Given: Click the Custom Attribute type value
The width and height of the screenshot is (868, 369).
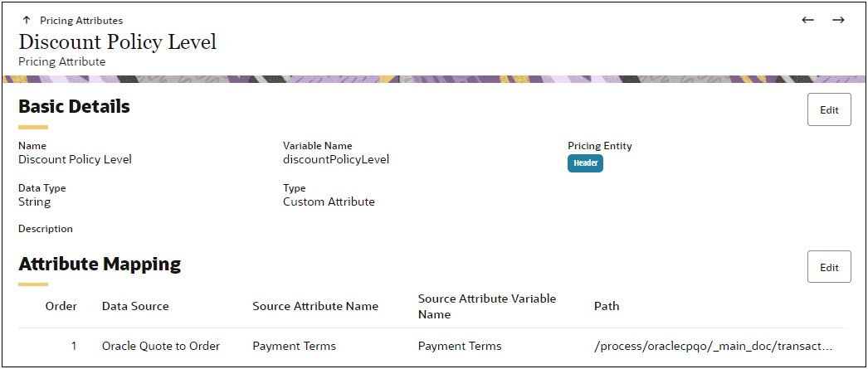Looking at the screenshot, I should pyautogui.click(x=329, y=201).
